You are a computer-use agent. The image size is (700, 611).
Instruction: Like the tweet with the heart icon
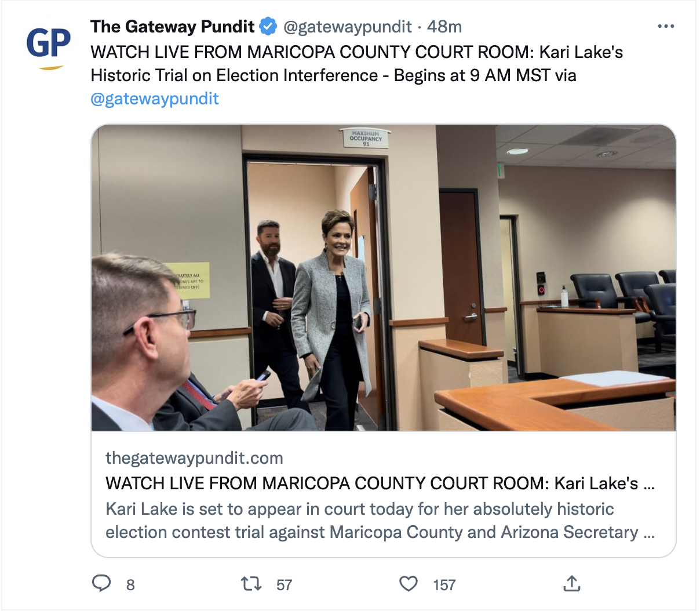pyautogui.click(x=409, y=583)
